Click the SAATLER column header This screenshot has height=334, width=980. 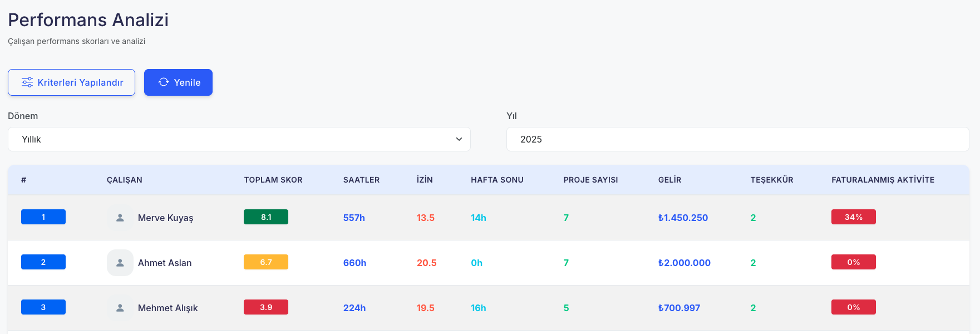(x=362, y=180)
